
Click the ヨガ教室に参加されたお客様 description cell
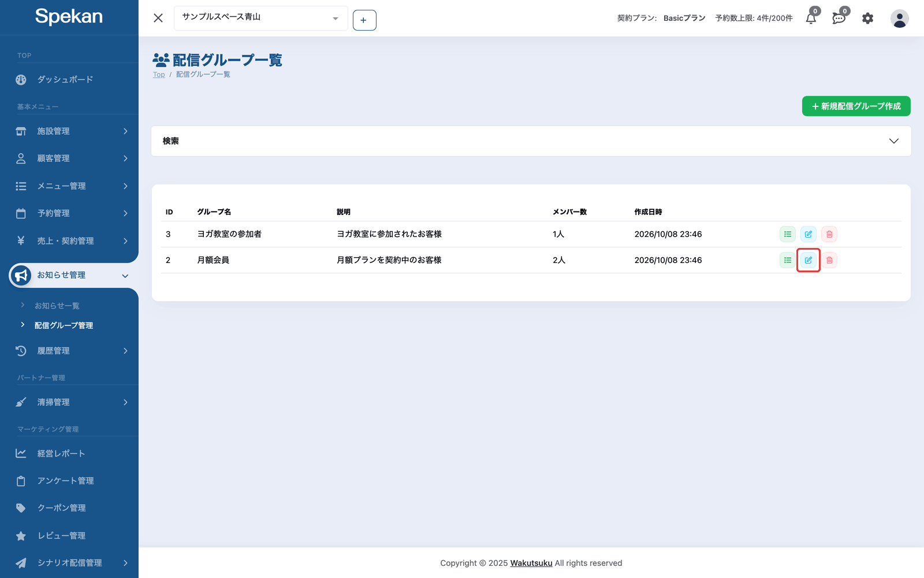[389, 234]
